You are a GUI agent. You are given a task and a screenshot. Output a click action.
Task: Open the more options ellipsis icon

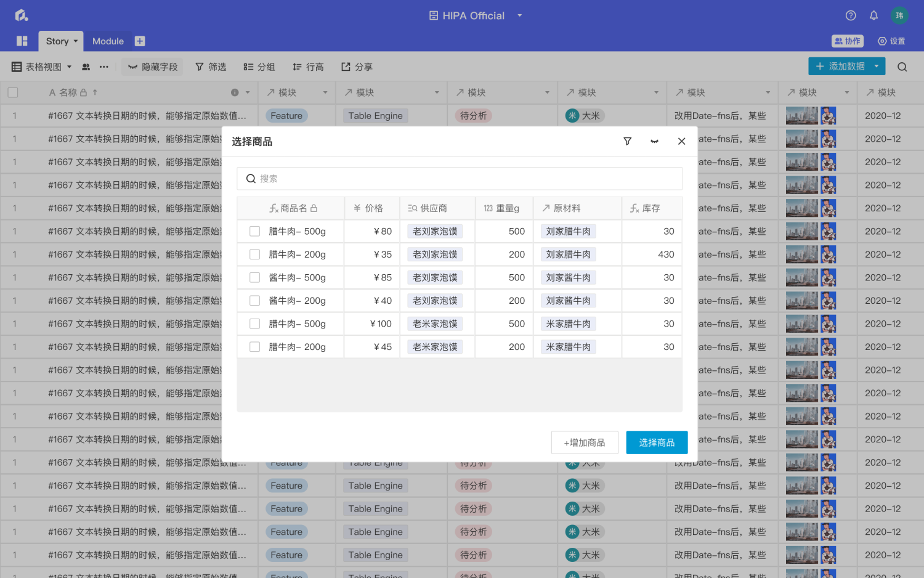click(104, 67)
